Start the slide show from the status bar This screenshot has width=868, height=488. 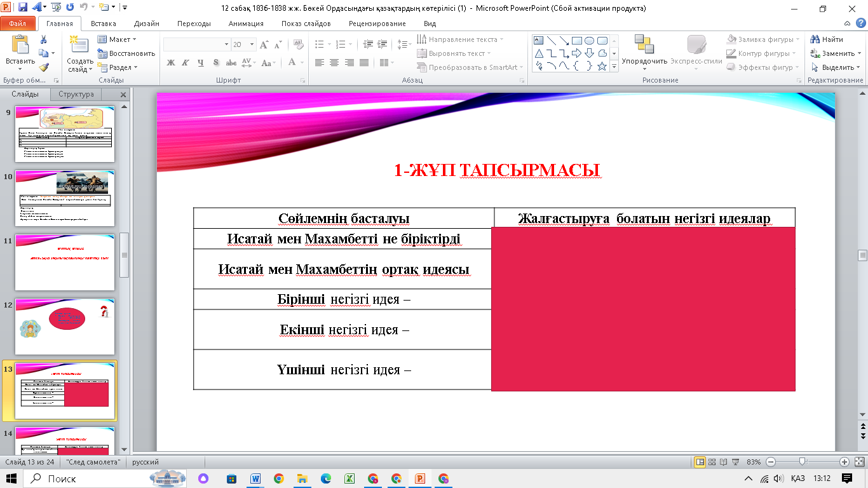click(x=734, y=462)
